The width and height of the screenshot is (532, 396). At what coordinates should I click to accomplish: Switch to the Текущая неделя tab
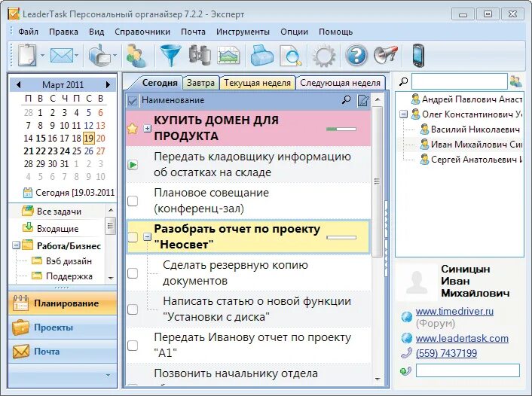click(257, 83)
